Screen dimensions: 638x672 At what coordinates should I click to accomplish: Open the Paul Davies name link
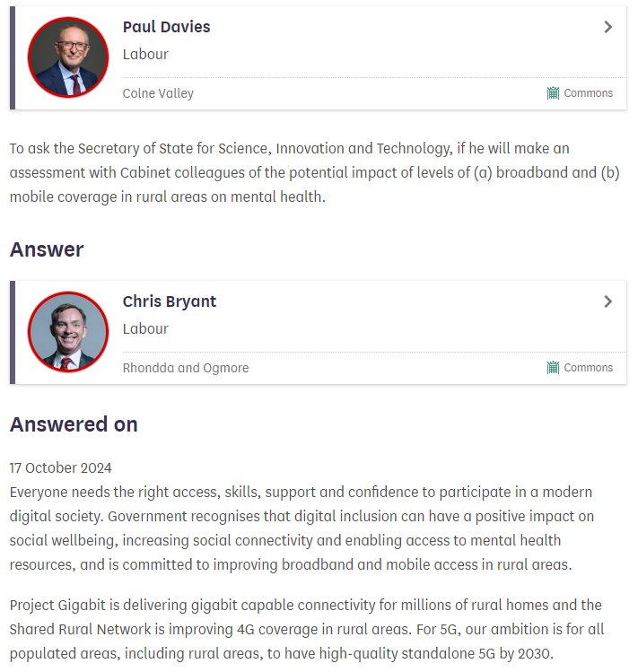coord(167,27)
